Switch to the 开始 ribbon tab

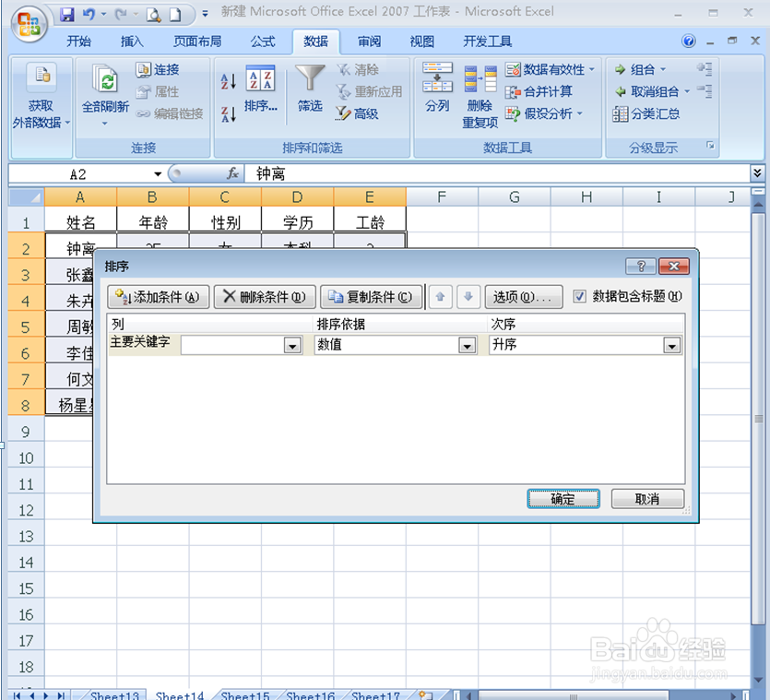81,41
